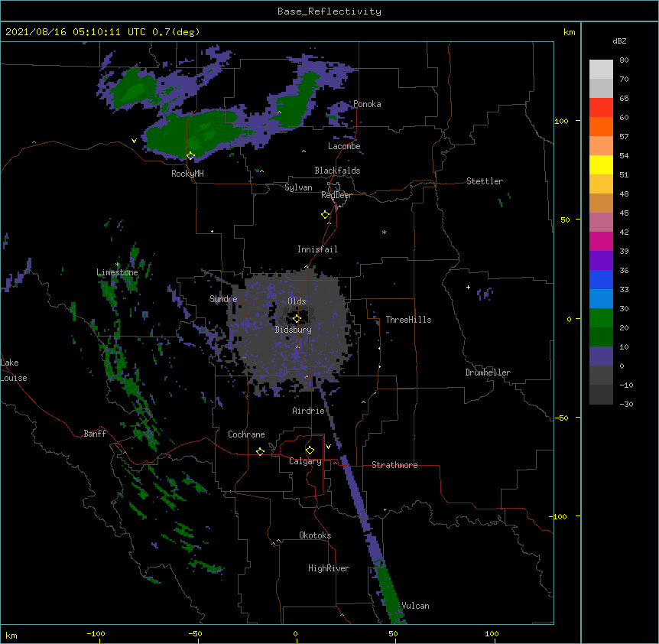Click the asterisk marker east of Innisfail

[384, 232]
